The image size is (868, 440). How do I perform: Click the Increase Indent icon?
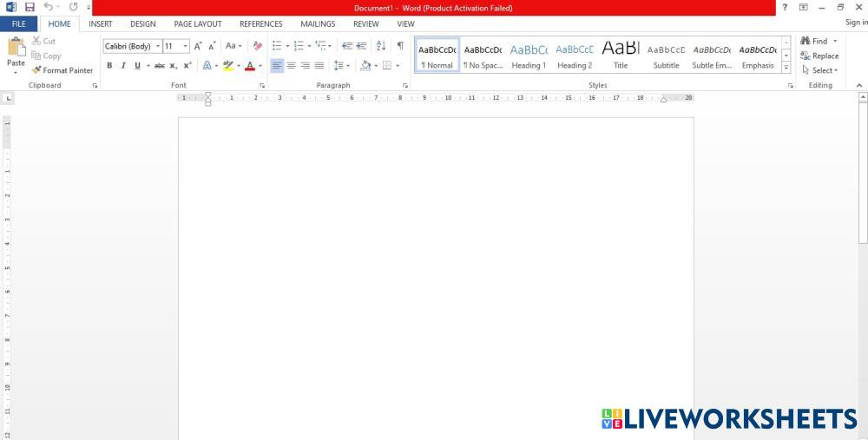[361, 46]
